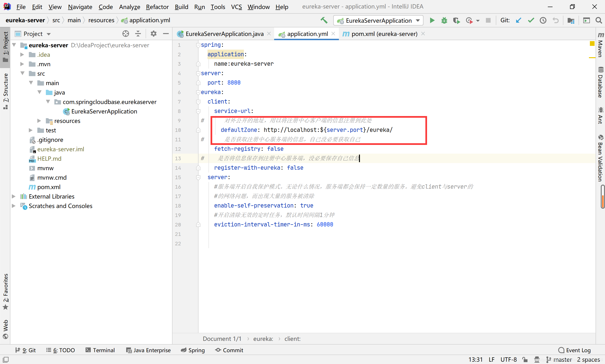Open the Refactor menu
This screenshot has height=364, width=605.
pyautogui.click(x=157, y=7)
